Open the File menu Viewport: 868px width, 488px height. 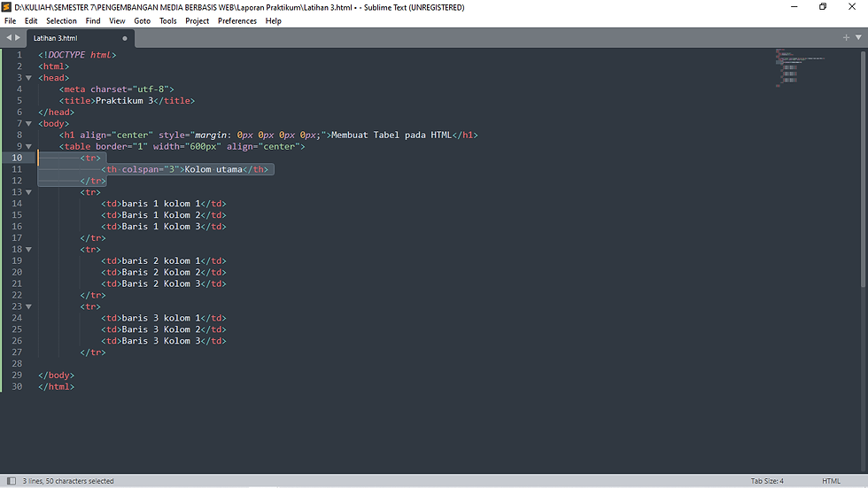tap(10, 21)
